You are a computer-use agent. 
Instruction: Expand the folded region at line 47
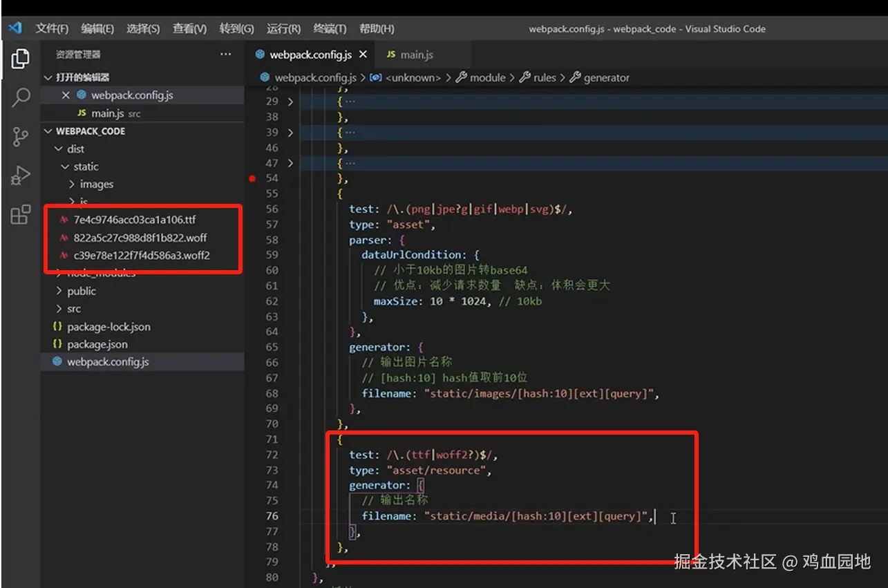pyautogui.click(x=290, y=163)
